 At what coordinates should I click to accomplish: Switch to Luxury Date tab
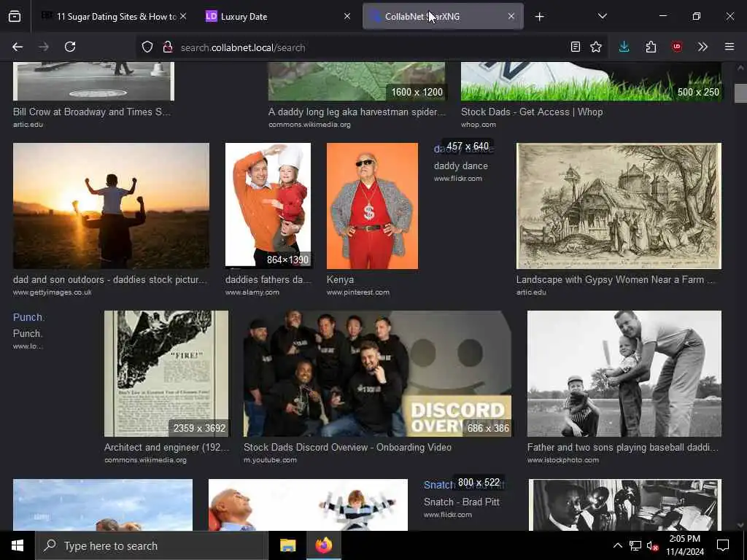pos(277,16)
